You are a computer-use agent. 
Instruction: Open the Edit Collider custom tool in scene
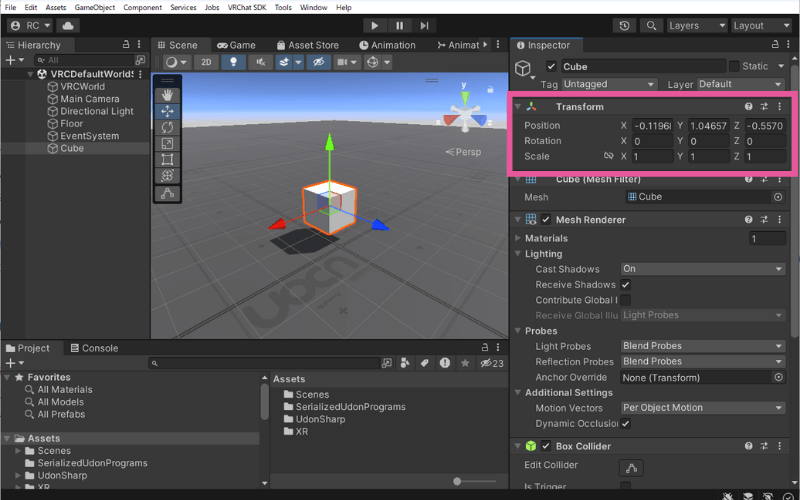point(167,194)
